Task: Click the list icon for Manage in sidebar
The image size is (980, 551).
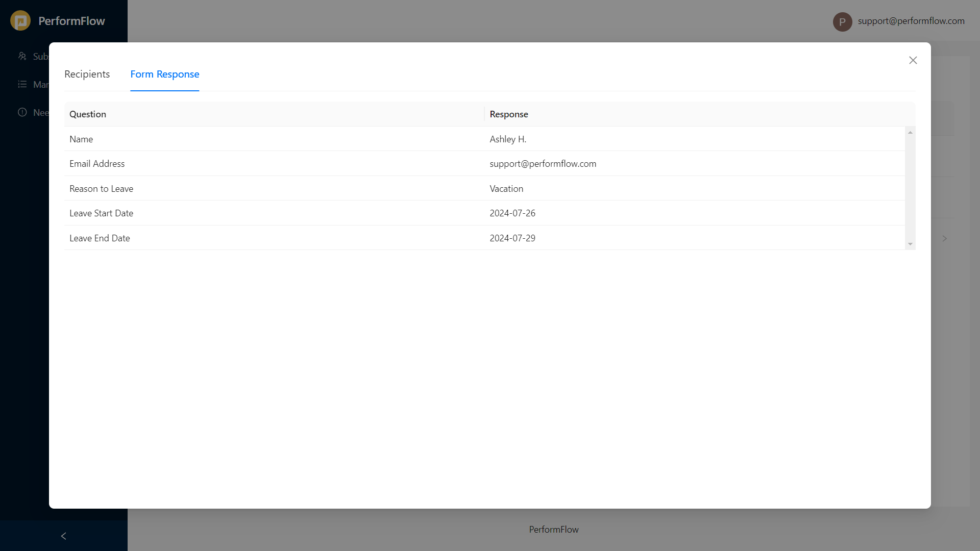Action: (x=22, y=84)
